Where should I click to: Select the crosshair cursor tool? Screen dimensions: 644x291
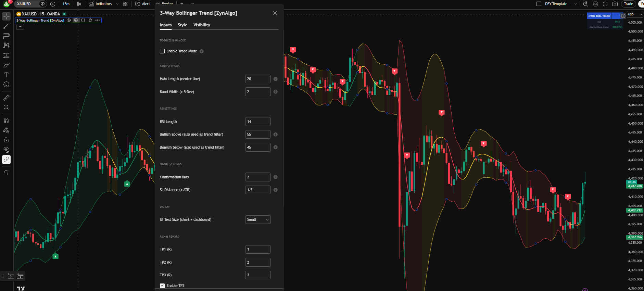(x=6, y=16)
